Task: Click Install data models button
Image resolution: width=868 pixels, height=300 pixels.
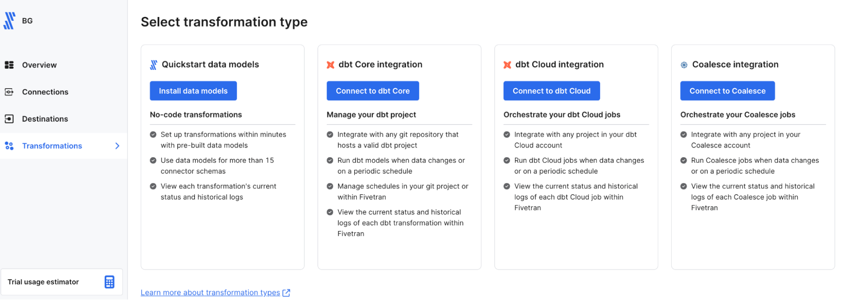Action: 193,91
